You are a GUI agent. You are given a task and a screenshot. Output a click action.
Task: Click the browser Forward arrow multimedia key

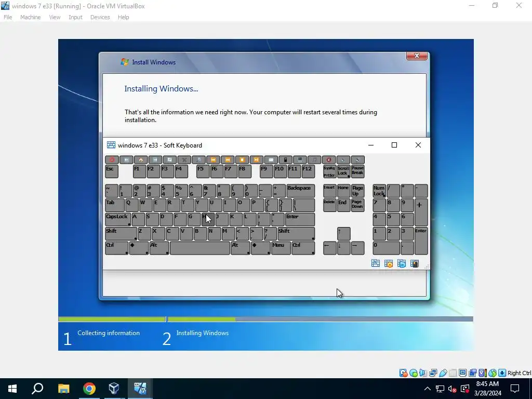tap(155, 159)
